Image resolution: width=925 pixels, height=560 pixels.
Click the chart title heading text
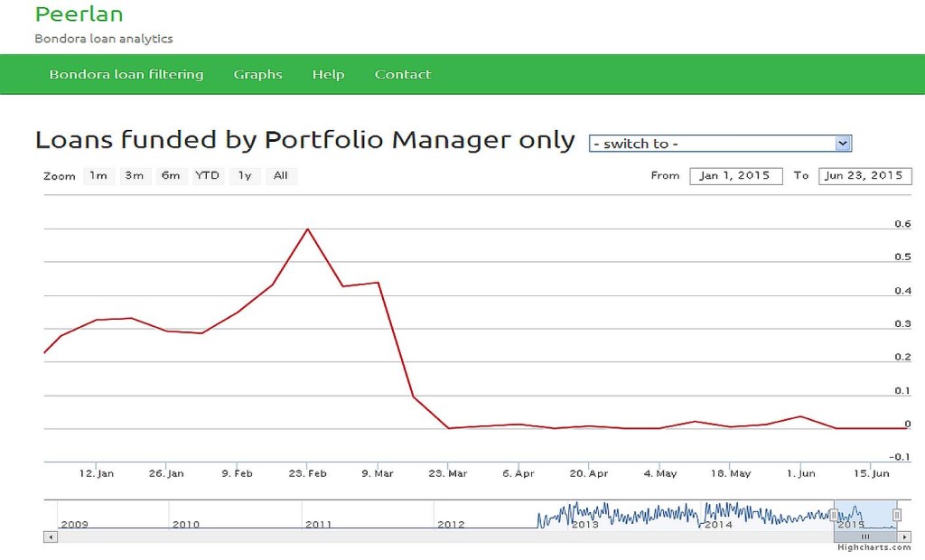(x=305, y=140)
